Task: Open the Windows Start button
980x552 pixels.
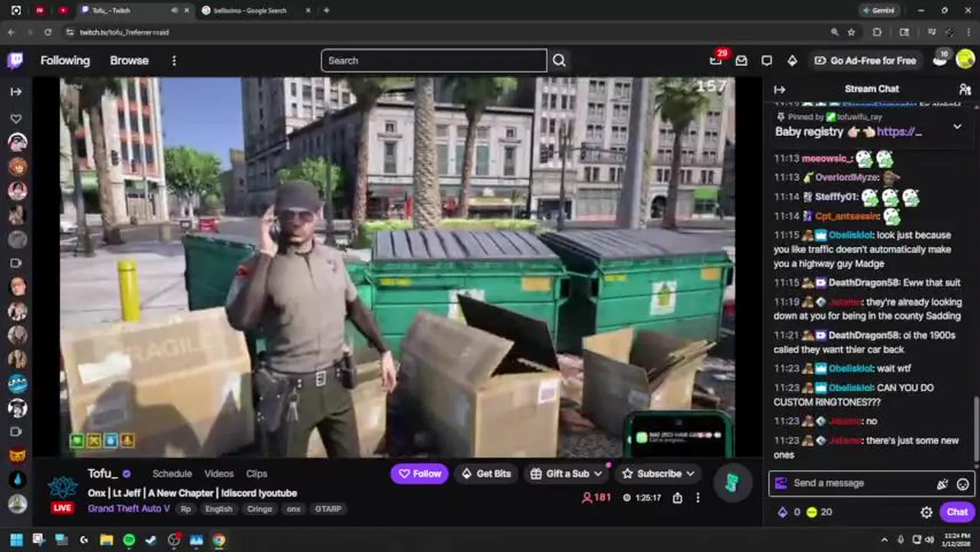Action: [16, 540]
